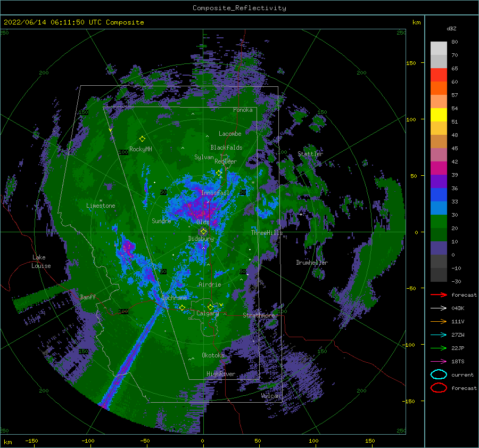This screenshot has width=479, height=448.
Task: Click the Innisfail city label
Action: coord(215,193)
